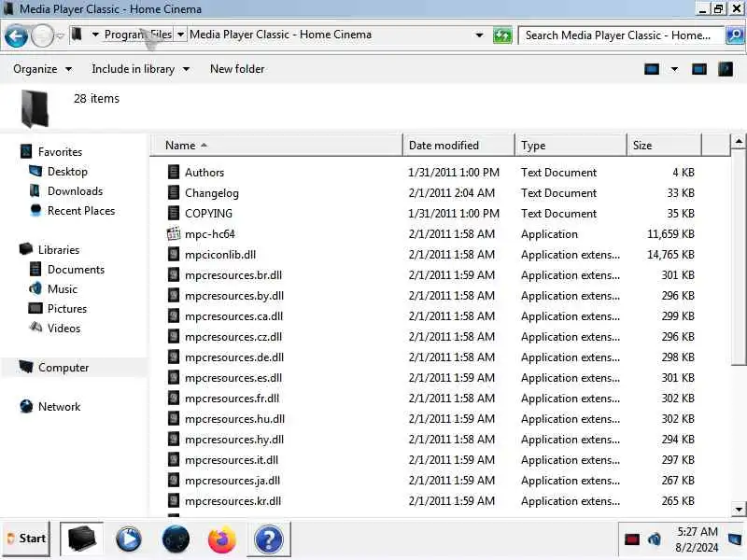Select the file named mpcresources.hy.dll

coord(234,439)
